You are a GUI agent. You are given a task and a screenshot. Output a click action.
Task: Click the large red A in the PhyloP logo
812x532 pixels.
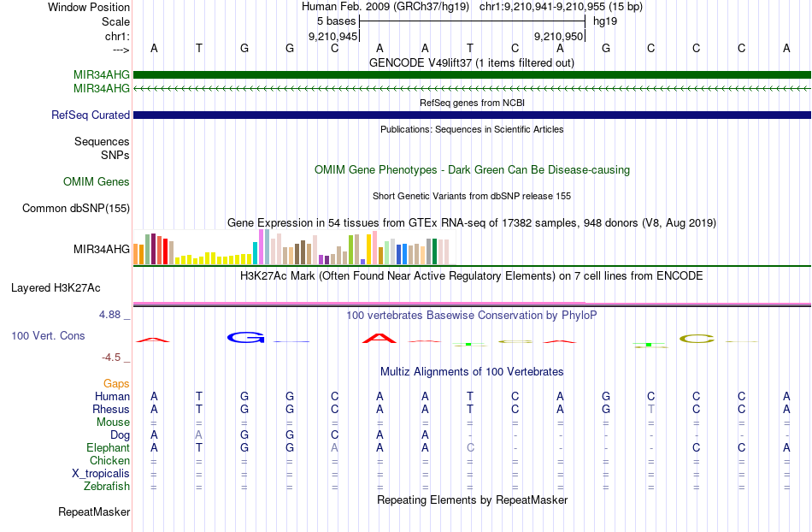[x=379, y=339]
